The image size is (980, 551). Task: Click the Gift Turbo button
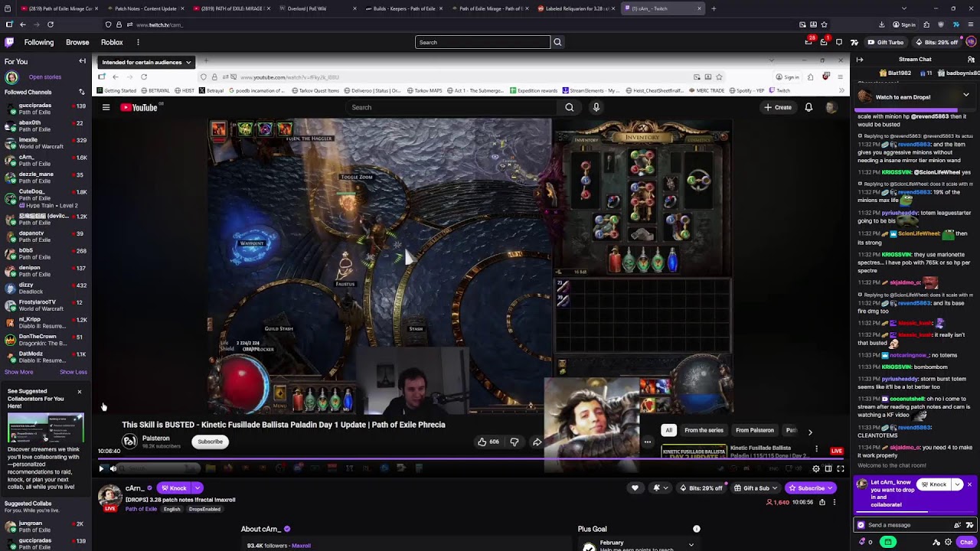[885, 42]
